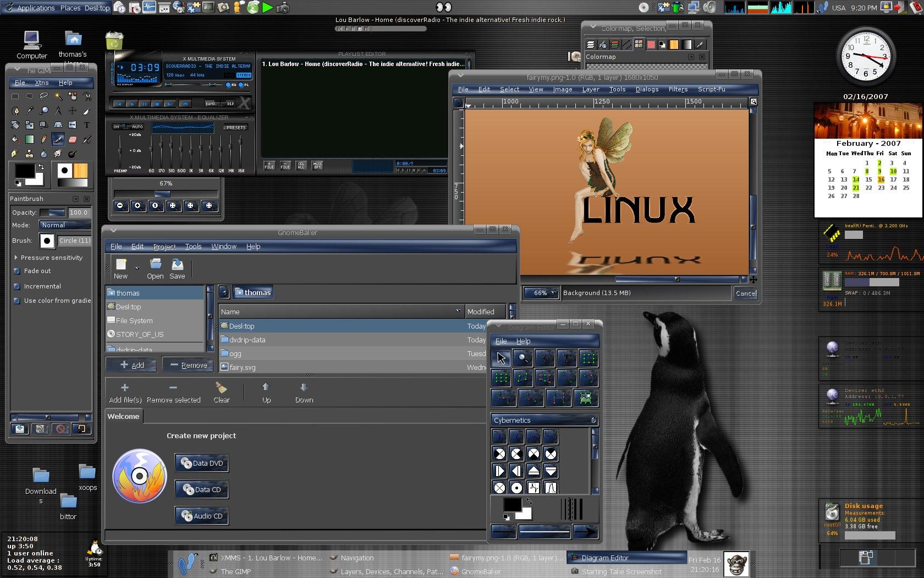Click the PREAMP slider in XMMS equalizer

(119, 152)
